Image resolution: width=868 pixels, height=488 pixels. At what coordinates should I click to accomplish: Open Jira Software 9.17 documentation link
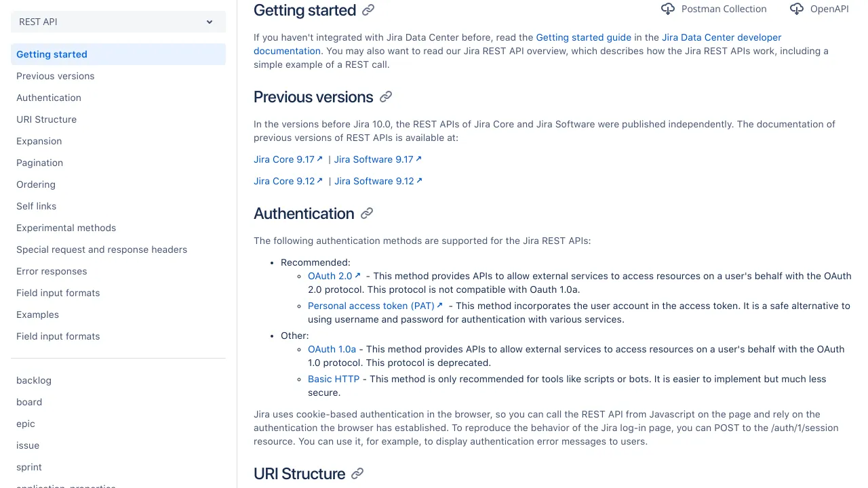[378, 159]
